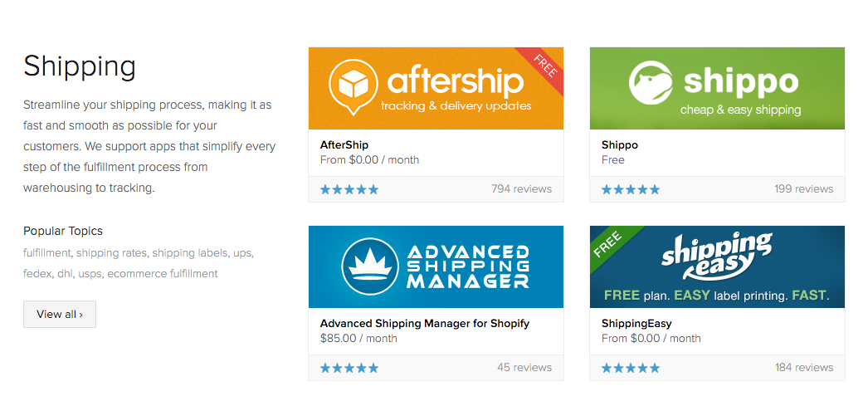View ShippingEasy's 184 reviews

pos(803,368)
